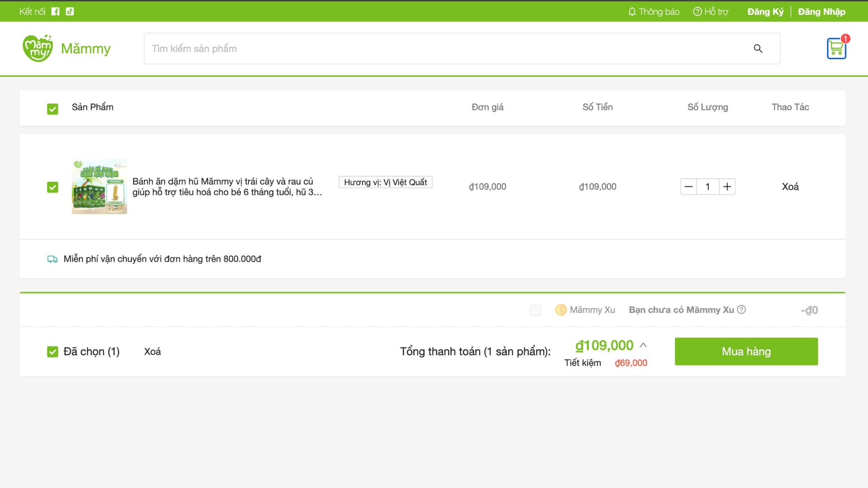Open Thông báo notifications
The height and width of the screenshot is (488, 868).
point(654,12)
